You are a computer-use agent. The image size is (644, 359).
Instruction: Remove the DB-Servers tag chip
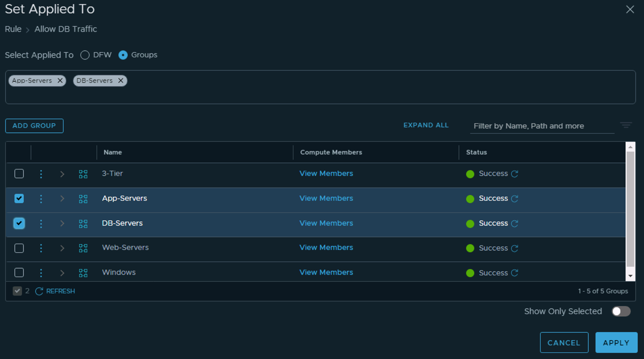(121, 80)
